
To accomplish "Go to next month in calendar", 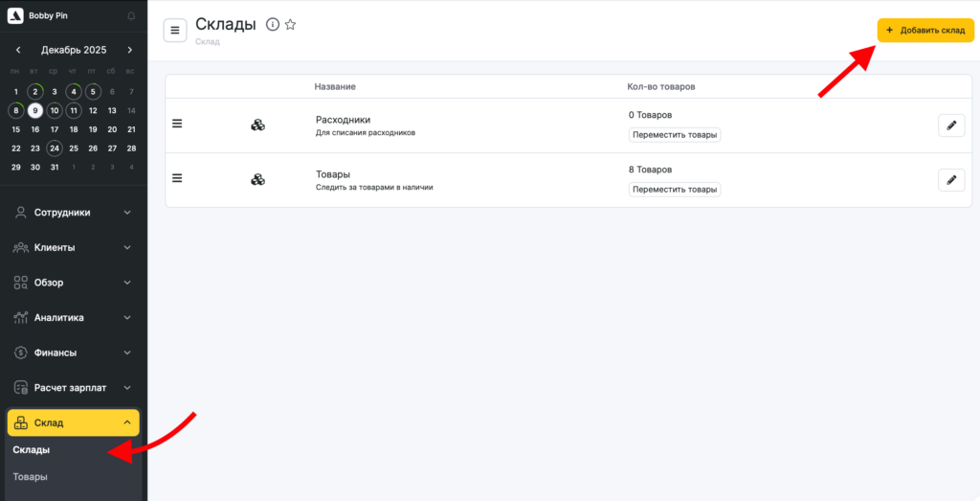I will tap(130, 50).
